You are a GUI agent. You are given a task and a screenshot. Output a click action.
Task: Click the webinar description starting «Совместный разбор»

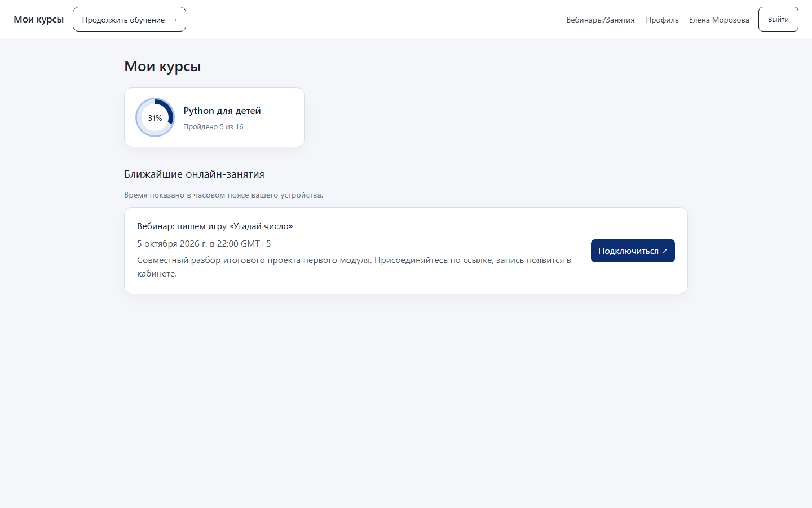(x=354, y=267)
